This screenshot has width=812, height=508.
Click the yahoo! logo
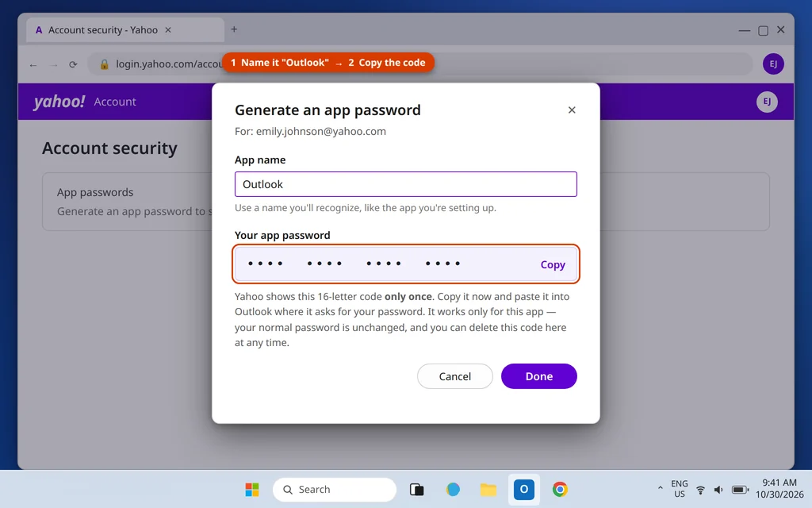pos(59,102)
